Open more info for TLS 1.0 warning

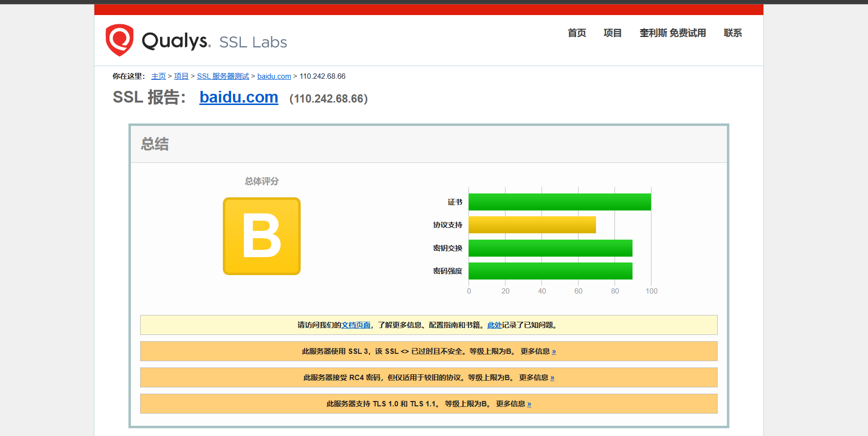[529, 404]
